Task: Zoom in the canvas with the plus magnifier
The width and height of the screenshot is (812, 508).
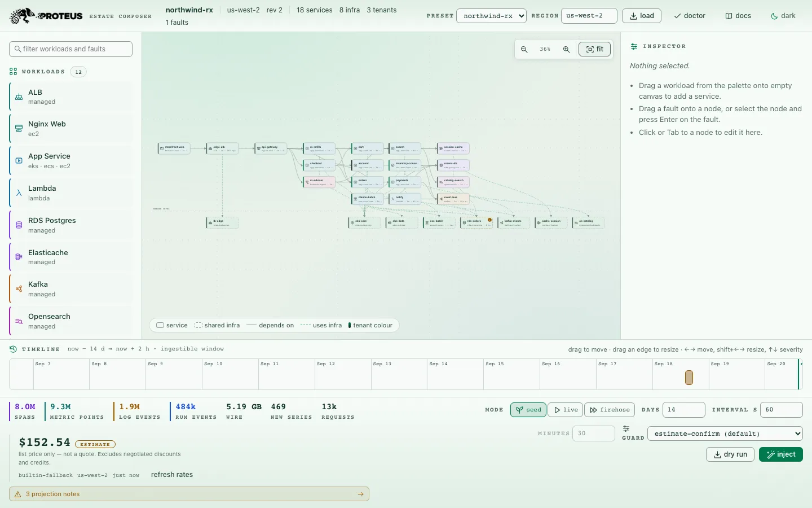Action: [566, 49]
